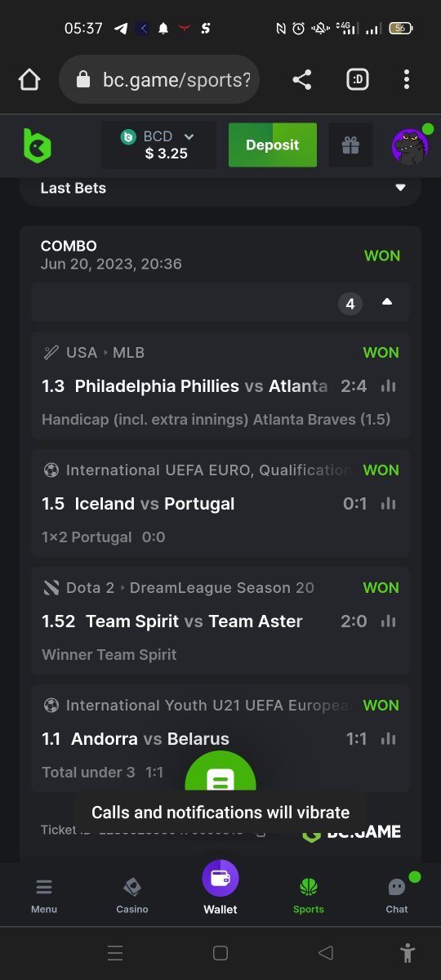Image resolution: width=441 pixels, height=980 pixels.
Task: Open the Wallet tab
Action: click(220, 888)
